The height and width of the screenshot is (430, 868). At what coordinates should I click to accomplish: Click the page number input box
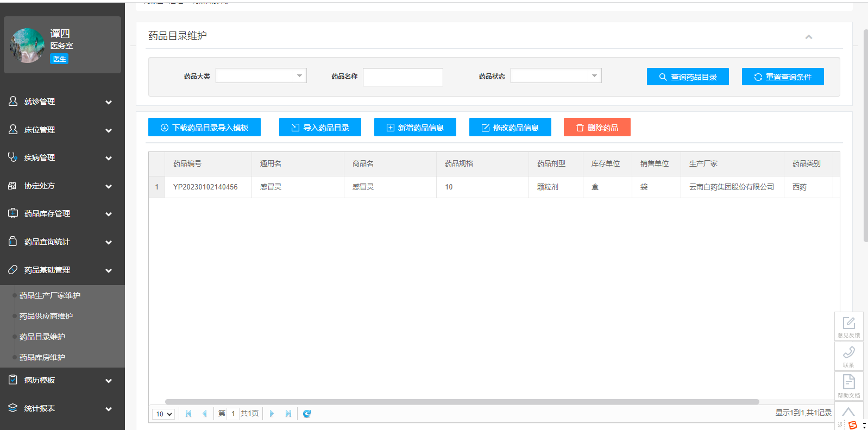pos(233,414)
